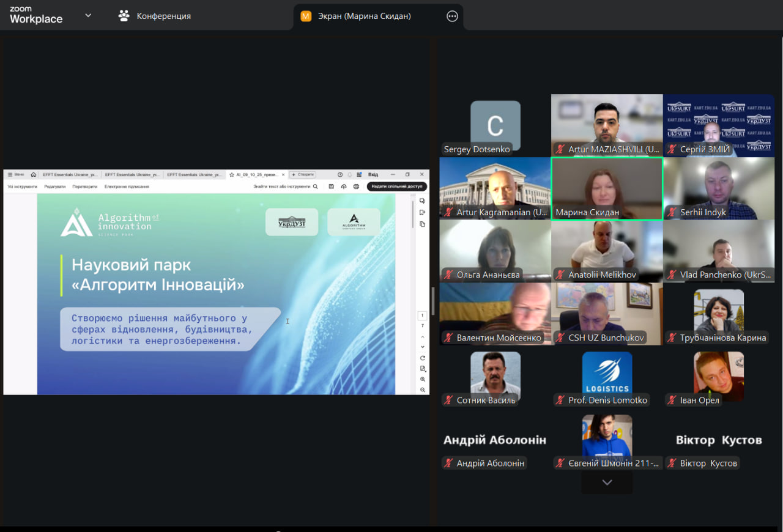This screenshot has width=783, height=532.
Task: Open the bookmarks panel in right sidebar
Action: [423, 212]
